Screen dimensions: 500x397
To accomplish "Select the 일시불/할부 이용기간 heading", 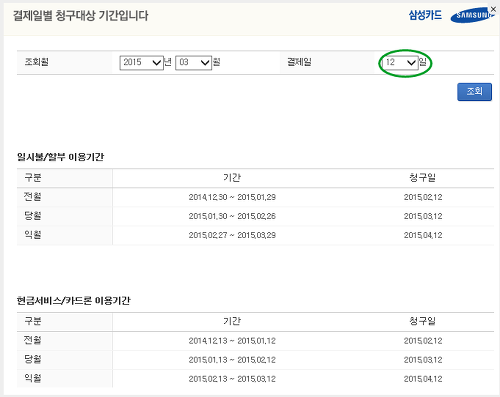I will click(60, 157).
